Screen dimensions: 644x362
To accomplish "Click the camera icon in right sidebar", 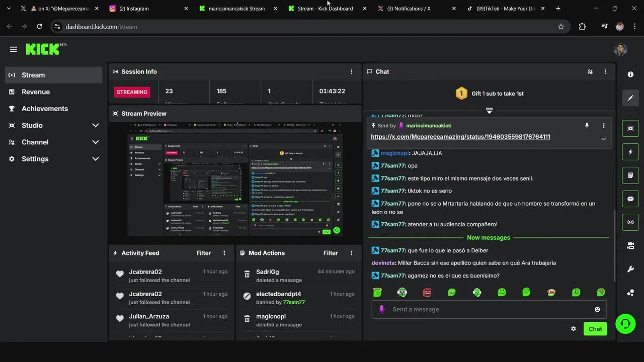I will [x=630, y=246].
